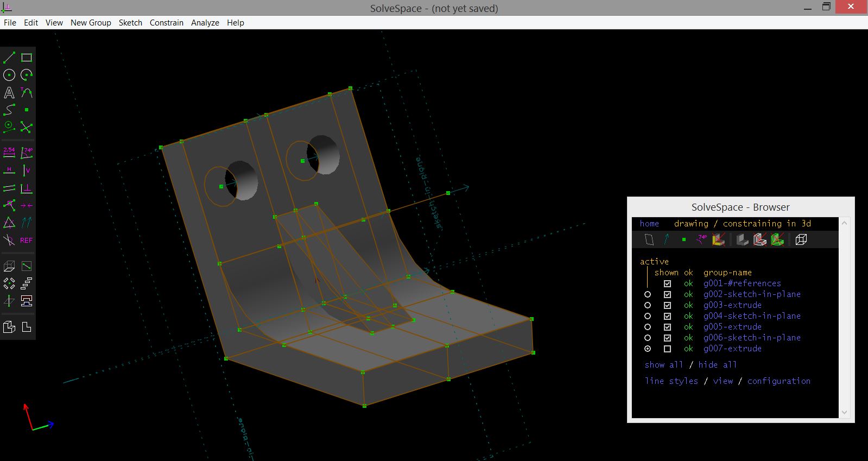Open group g007-extrude details link
Image resolution: width=868 pixels, height=461 pixels.
pyautogui.click(x=732, y=349)
